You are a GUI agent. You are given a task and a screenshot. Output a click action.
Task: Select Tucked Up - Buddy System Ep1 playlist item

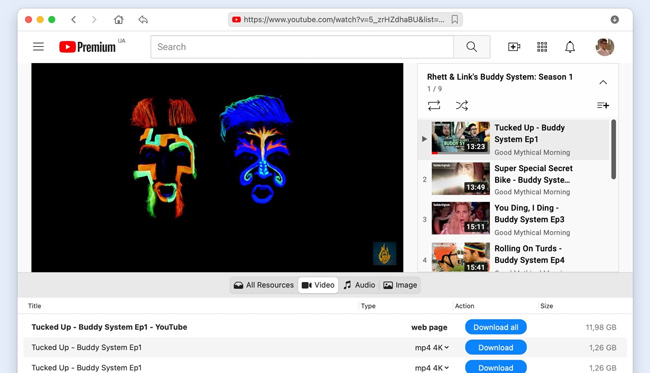[514, 139]
